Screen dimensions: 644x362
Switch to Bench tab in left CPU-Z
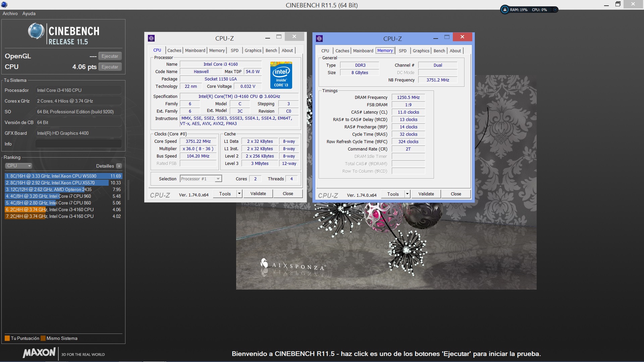pos(271,50)
